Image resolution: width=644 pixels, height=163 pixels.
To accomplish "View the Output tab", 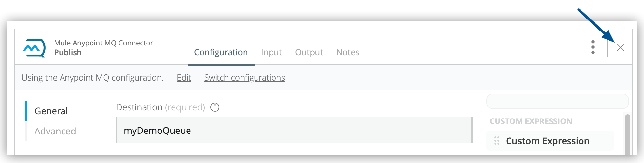I will 309,52.
